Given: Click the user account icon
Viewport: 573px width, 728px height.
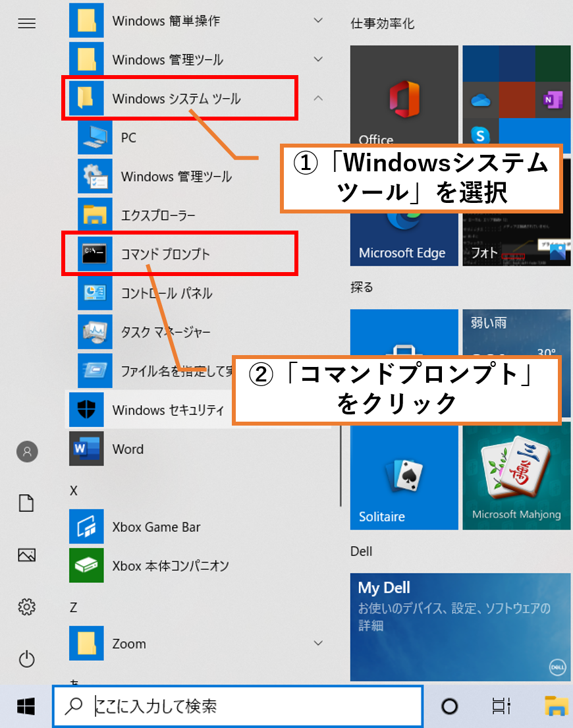Looking at the screenshot, I should pos(27,451).
